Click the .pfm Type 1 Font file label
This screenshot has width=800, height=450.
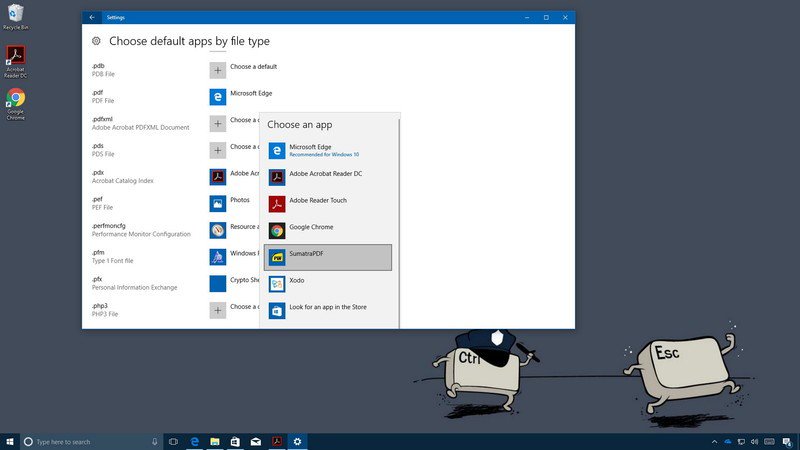coord(112,256)
